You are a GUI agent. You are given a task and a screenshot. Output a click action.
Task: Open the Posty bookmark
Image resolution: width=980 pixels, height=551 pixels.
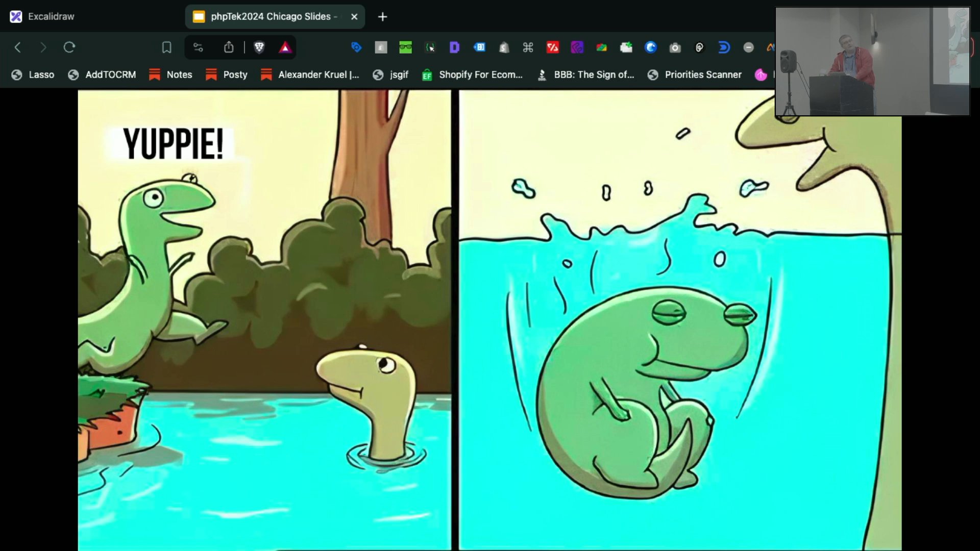(x=227, y=74)
